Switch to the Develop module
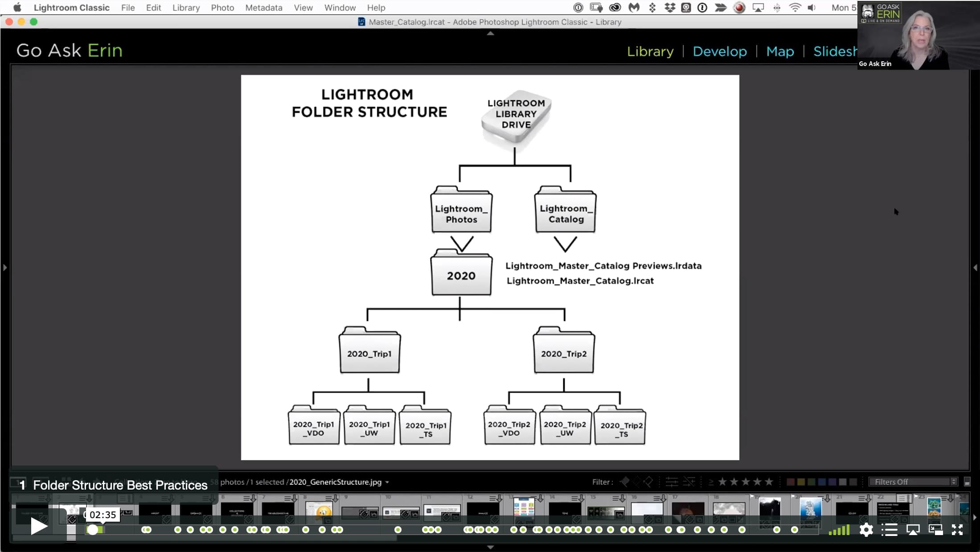This screenshot has height=552, width=980. (720, 51)
